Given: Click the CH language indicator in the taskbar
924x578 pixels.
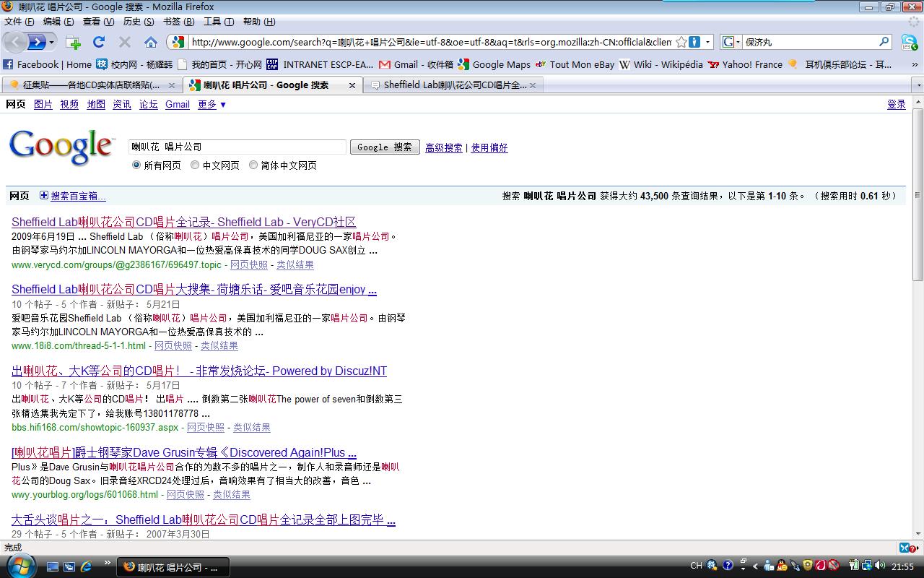Looking at the screenshot, I should point(696,566).
